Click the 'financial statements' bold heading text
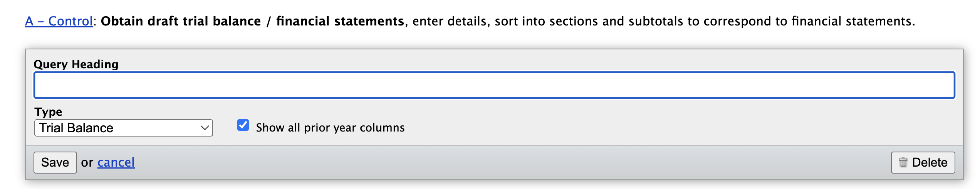 click(340, 21)
